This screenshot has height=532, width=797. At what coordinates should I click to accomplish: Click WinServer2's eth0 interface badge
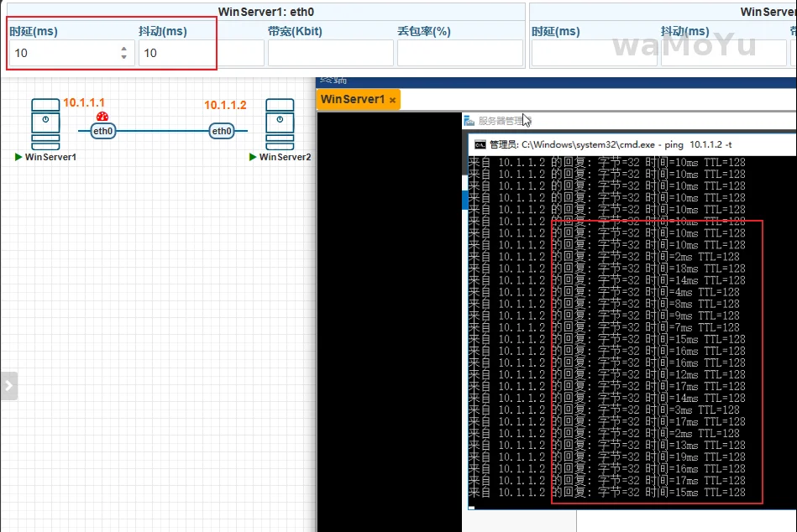tap(222, 131)
